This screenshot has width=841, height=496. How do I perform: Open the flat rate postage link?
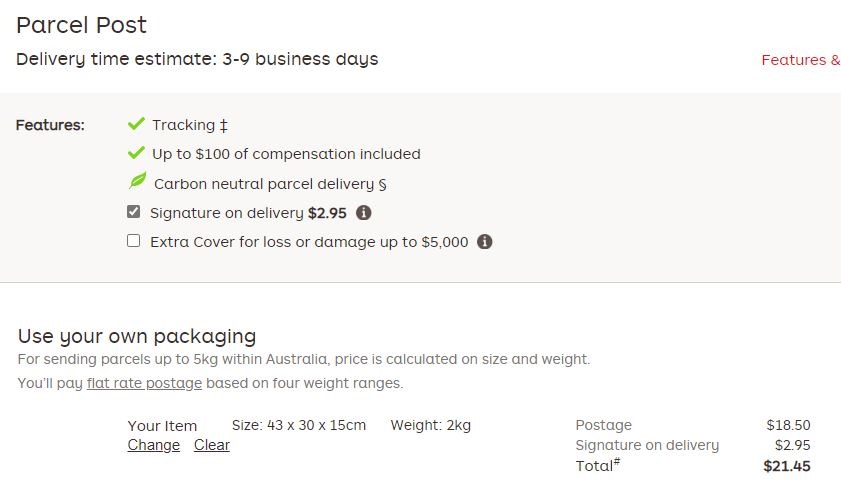click(x=144, y=383)
